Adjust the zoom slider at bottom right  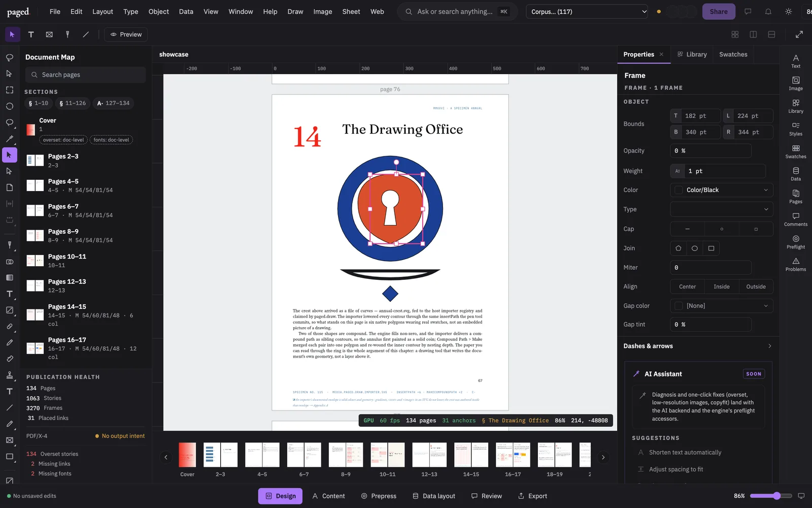(771, 496)
